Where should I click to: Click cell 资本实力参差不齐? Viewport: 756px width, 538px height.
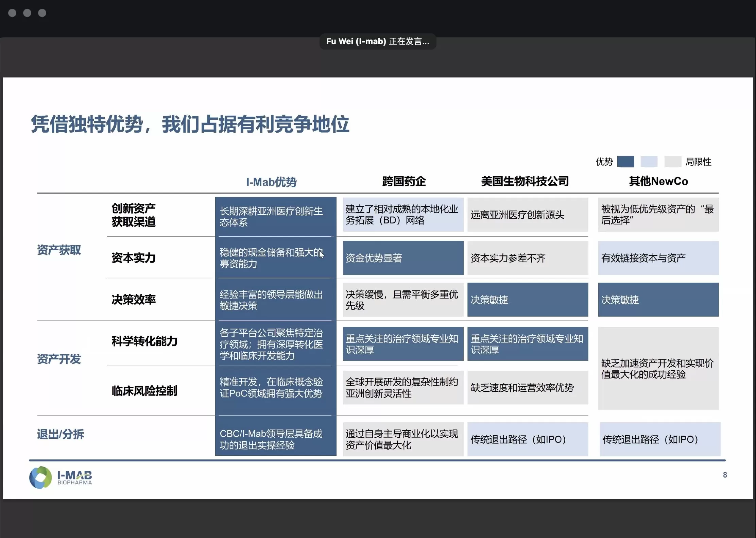coord(528,258)
